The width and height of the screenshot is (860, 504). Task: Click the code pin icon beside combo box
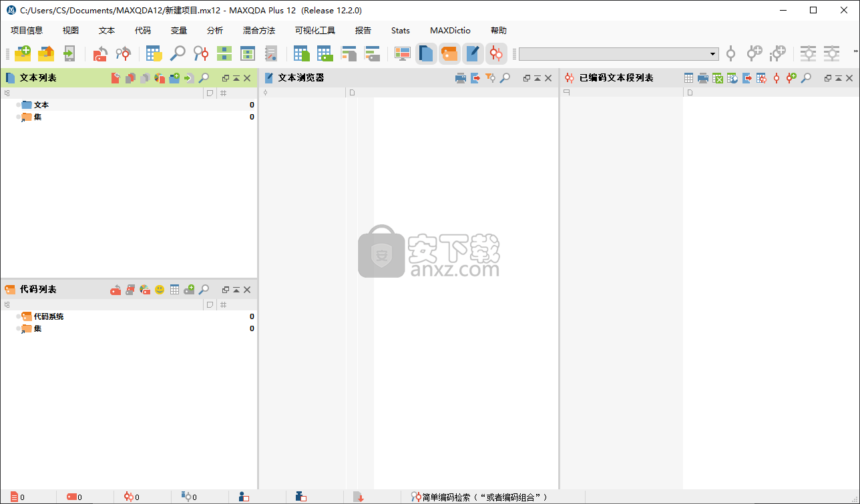[x=730, y=53]
